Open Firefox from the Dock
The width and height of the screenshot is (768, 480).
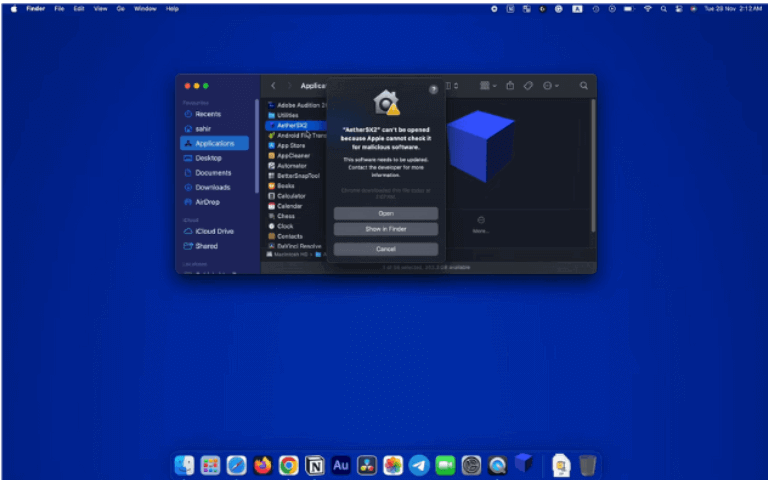tap(263, 465)
